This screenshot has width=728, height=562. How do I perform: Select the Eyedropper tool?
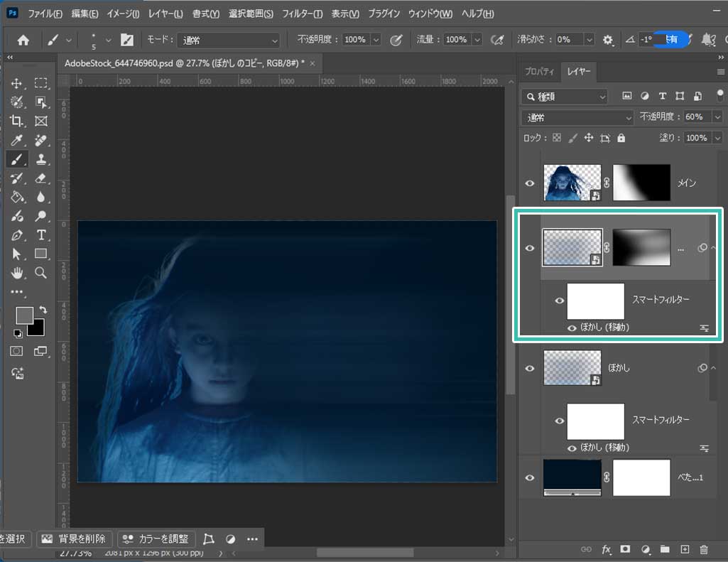(17, 140)
